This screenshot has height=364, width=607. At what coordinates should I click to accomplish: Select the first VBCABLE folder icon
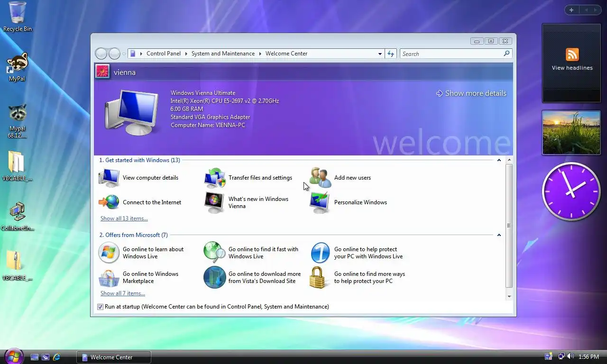17,162
